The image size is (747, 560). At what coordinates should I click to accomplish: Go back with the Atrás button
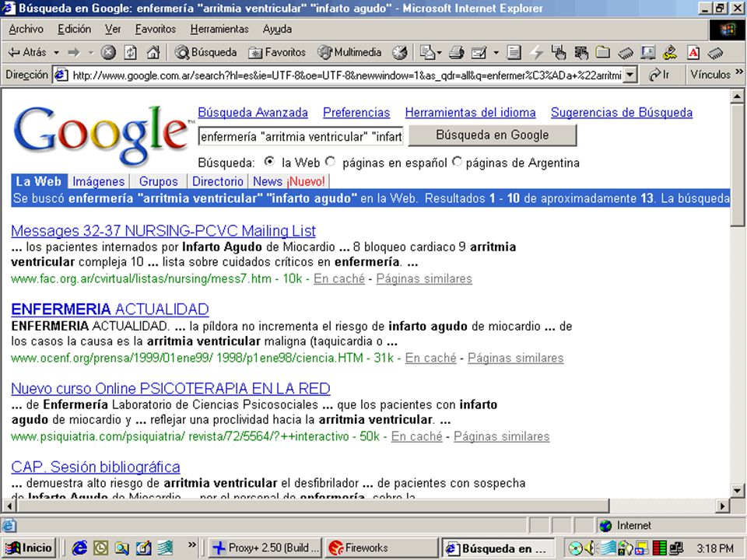pyautogui.click(x=28, y=52)
